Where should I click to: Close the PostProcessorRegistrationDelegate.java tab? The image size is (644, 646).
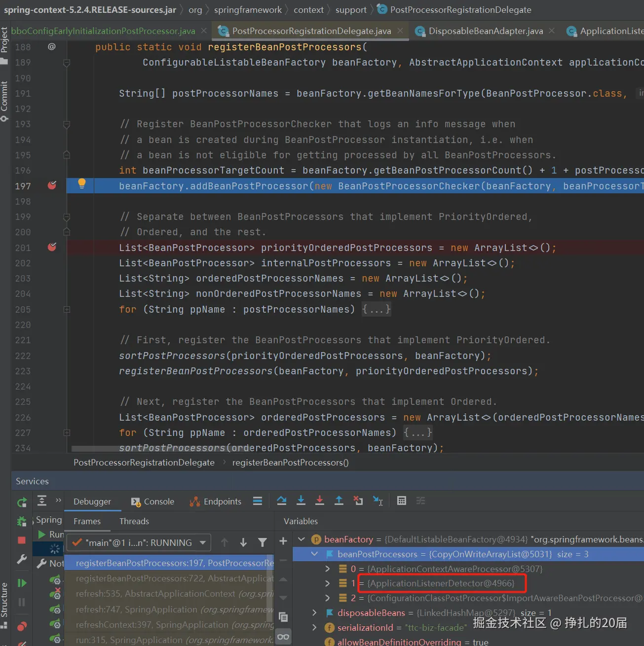tap(400, 31)
